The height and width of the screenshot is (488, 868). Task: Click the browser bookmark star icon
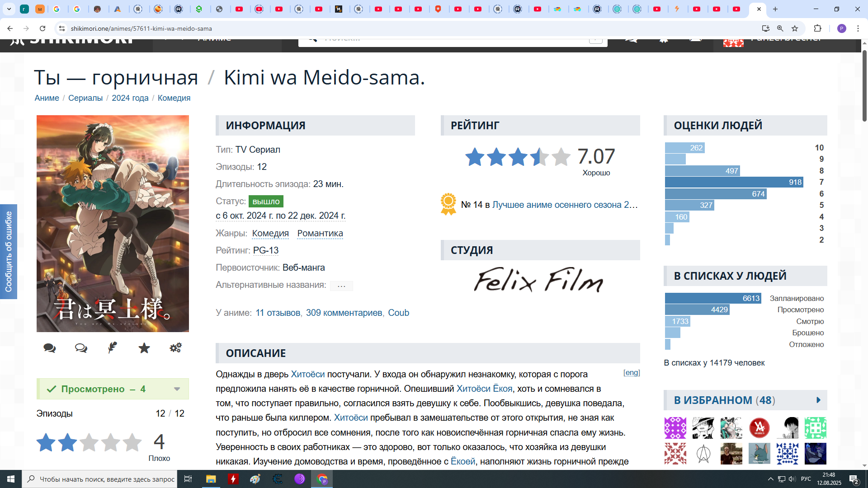point(795,28)
